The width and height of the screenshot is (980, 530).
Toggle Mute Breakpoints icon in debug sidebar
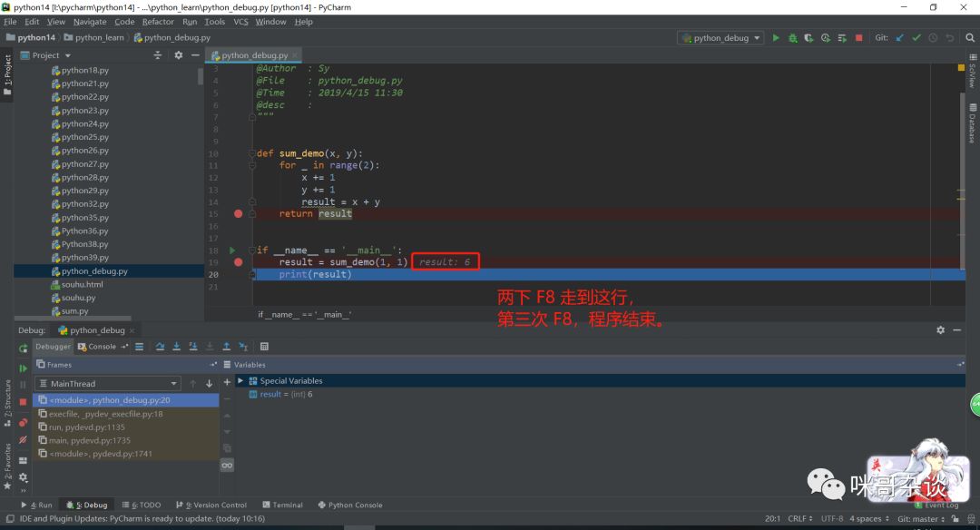coord(23,440)
